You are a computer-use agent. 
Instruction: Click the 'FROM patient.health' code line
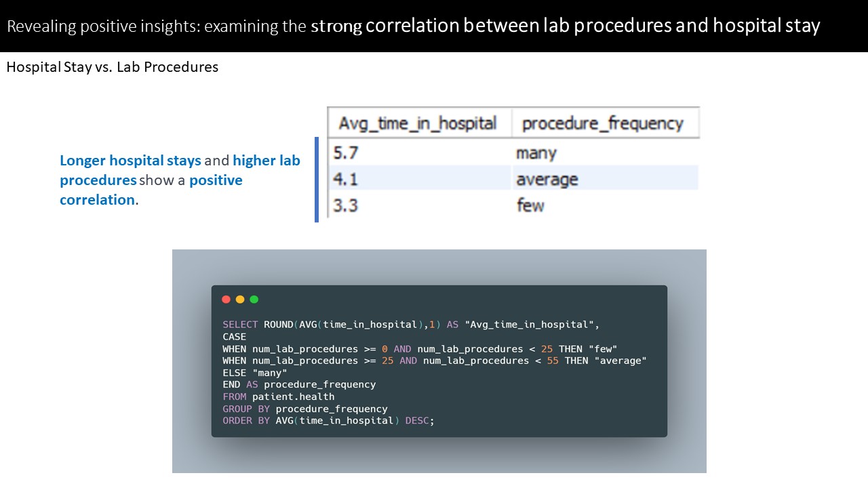tap(279, 396)
